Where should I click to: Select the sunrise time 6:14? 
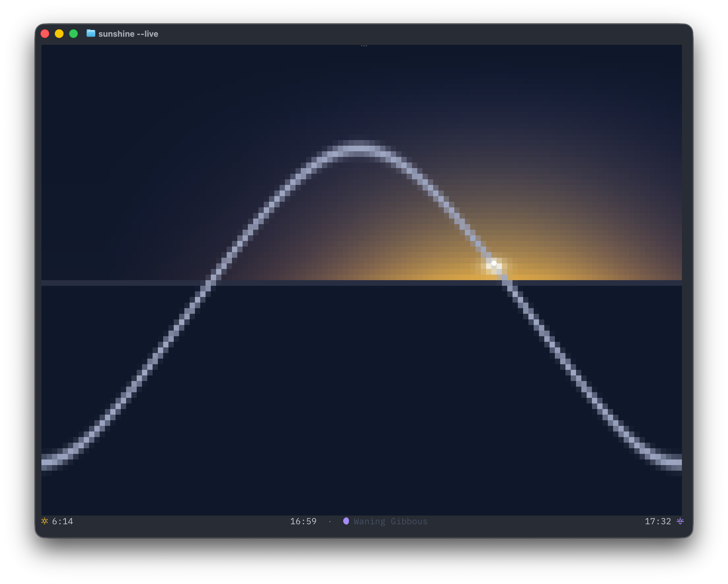pos(63,521)
